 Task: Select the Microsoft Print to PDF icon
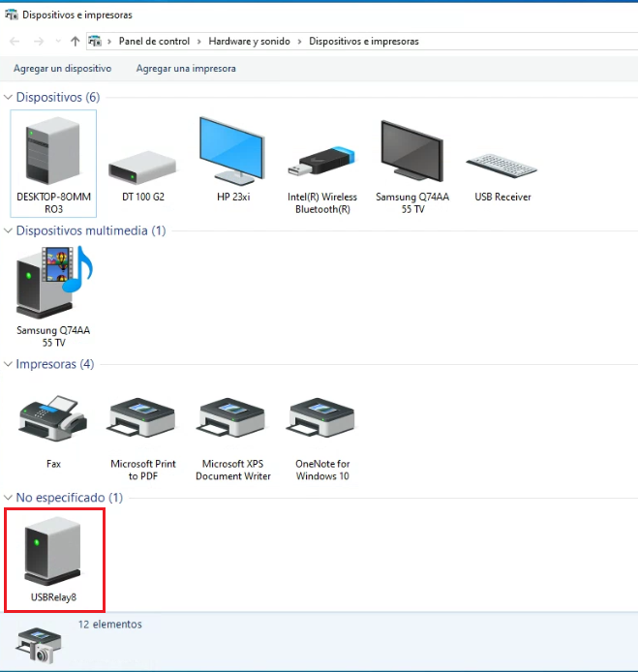(142, 417)
